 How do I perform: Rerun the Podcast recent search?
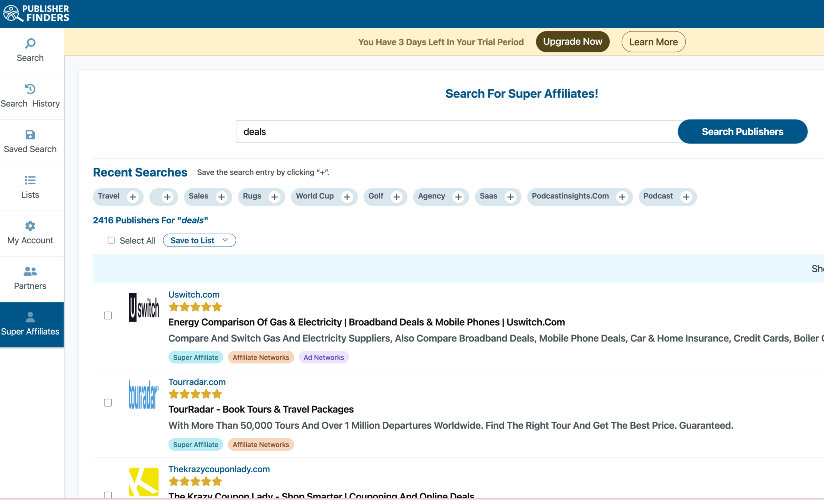658,196
